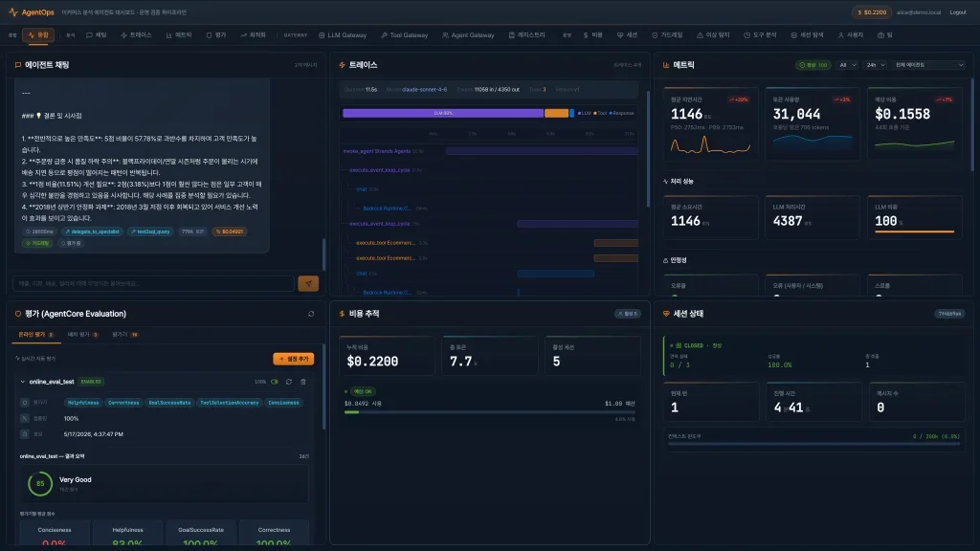
Task: Click the Logout link
Action: pos(957,12)
